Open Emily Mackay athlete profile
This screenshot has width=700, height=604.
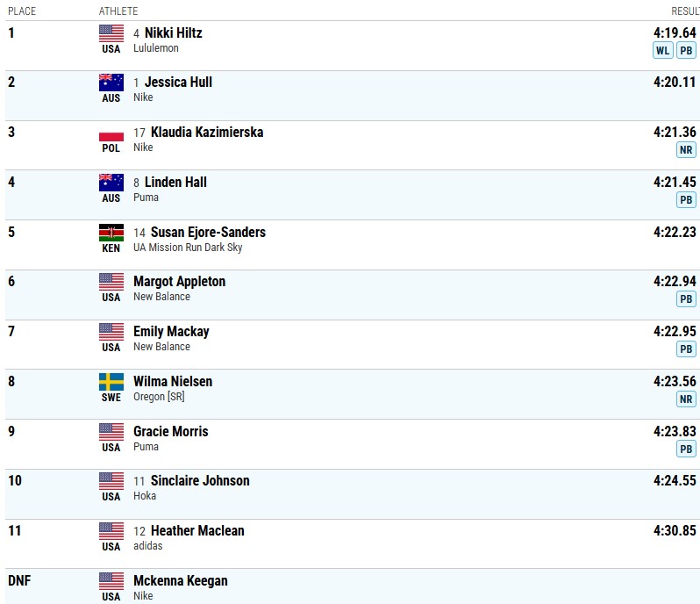click(x=171, y=332)
